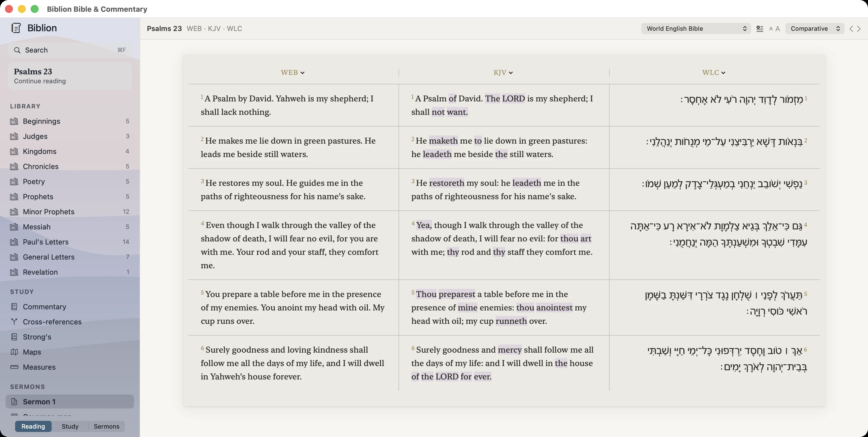Select Sermon 1 in sidebar
Viewport: 868px width, 437px height.
point(70,402)
